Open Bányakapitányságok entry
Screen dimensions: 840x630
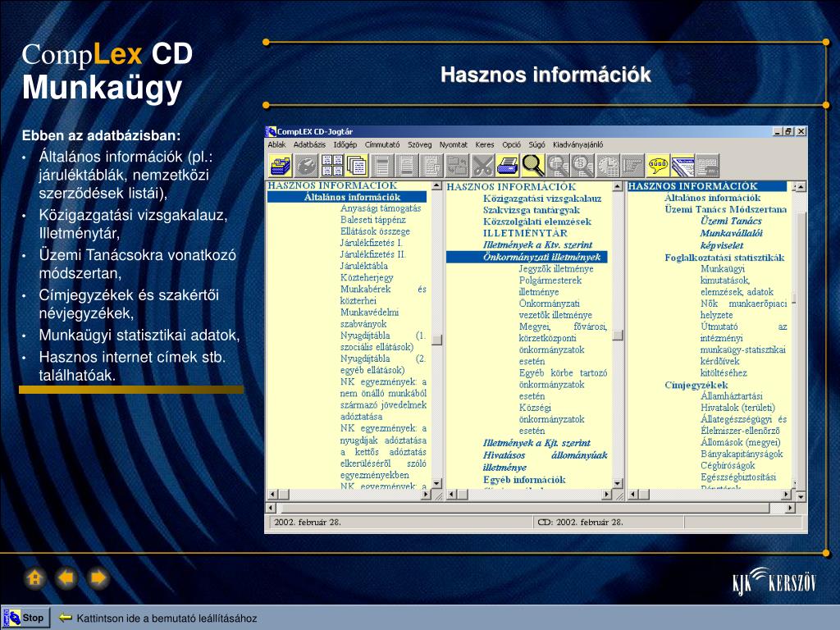click(x=742, y=454)
